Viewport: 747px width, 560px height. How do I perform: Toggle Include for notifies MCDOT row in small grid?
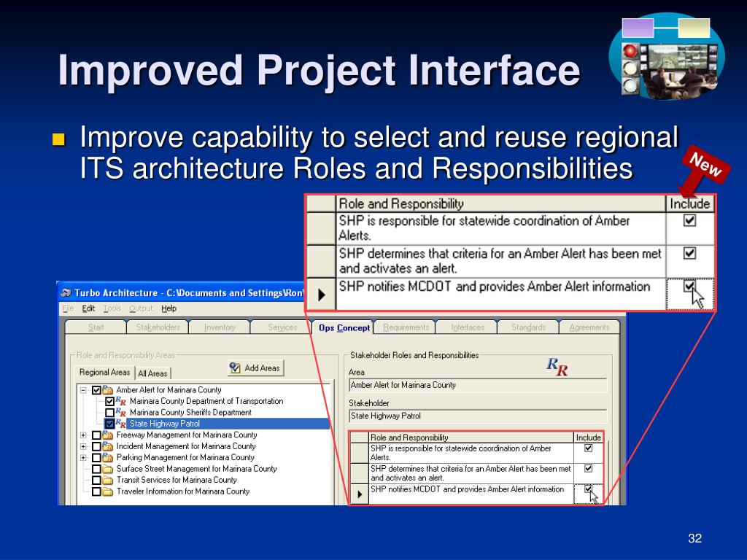tap(589, 489)
